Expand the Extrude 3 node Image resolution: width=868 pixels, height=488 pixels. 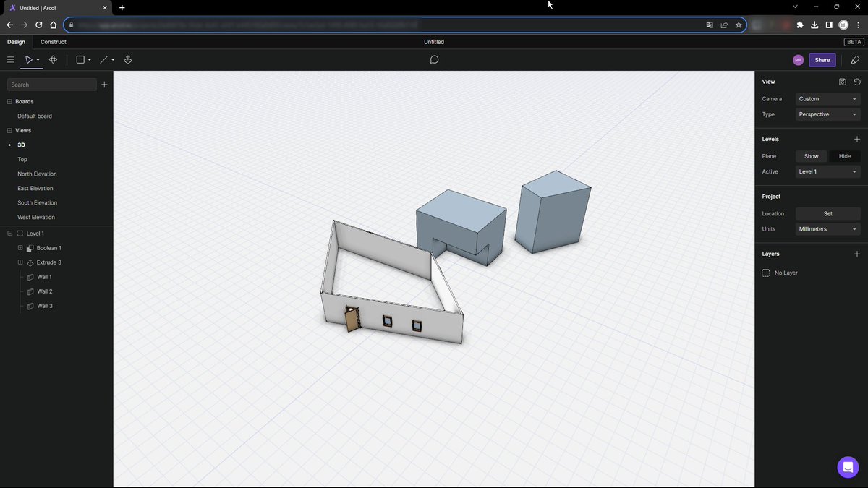20,262
